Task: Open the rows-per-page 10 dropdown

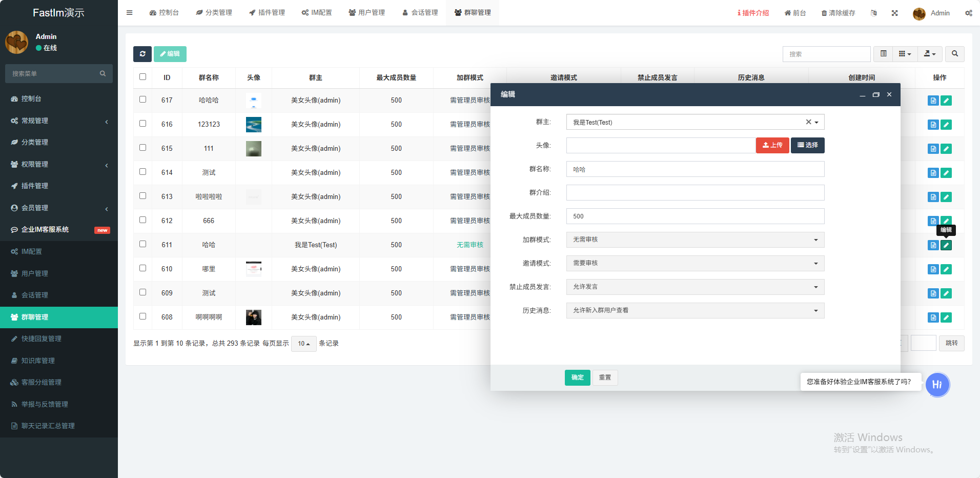Action: tap(303, 344)
